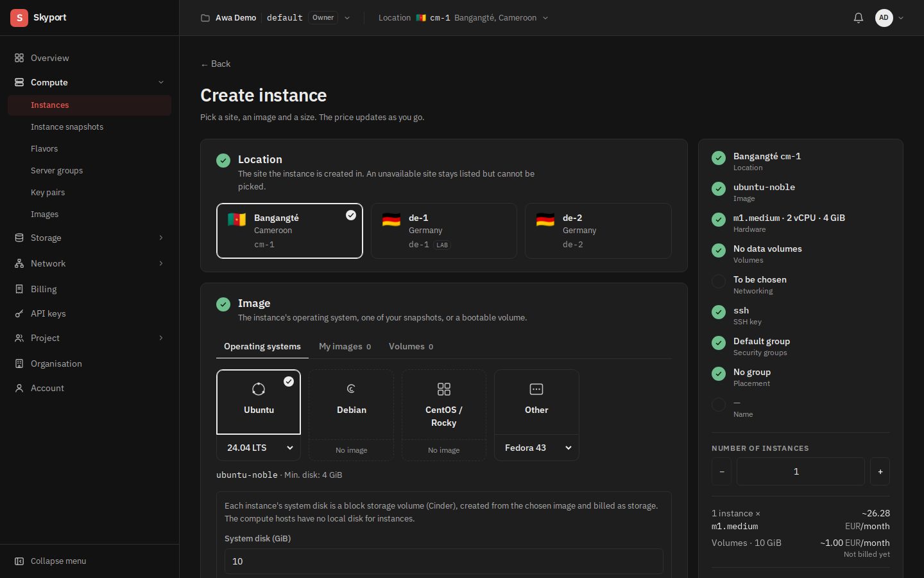Click the Project people icon
The width and height of the screenshot is (924, 578).
click(19, 338)
